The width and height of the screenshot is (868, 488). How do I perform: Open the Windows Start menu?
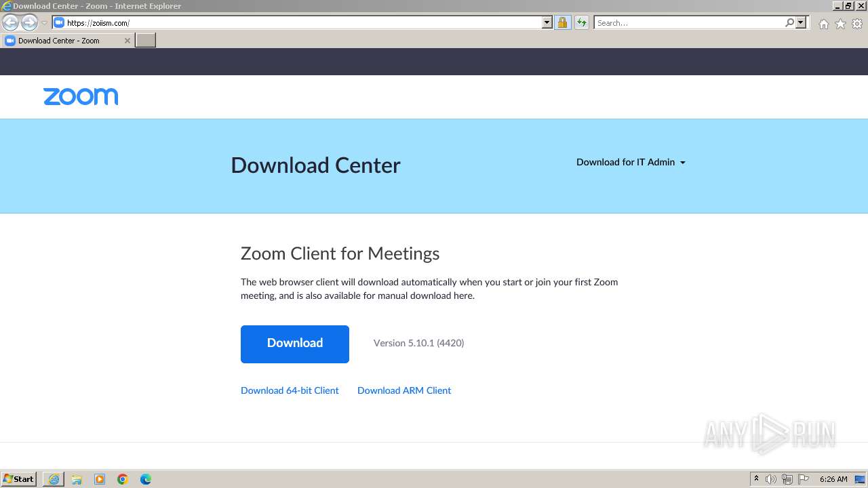tap(19, 479)
